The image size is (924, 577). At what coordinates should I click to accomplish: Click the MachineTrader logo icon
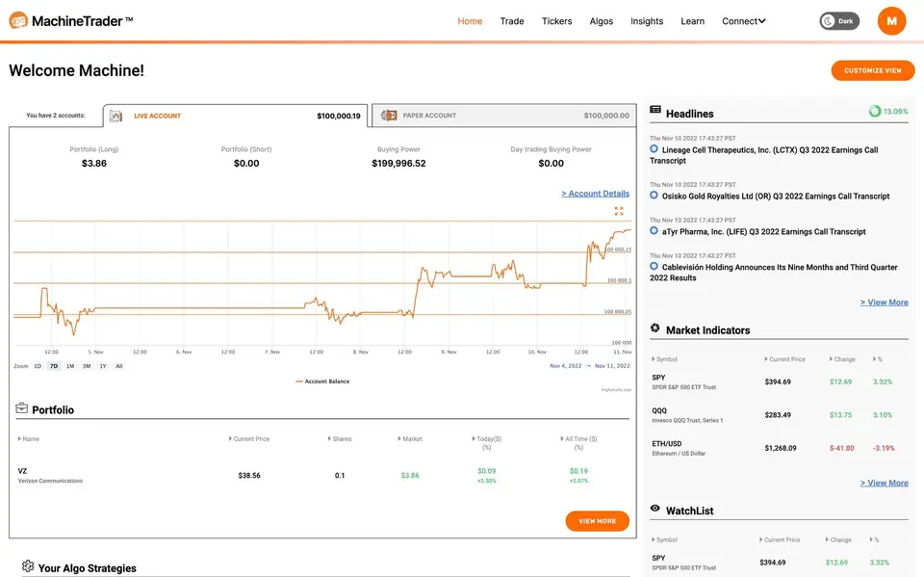coord(18,20)
